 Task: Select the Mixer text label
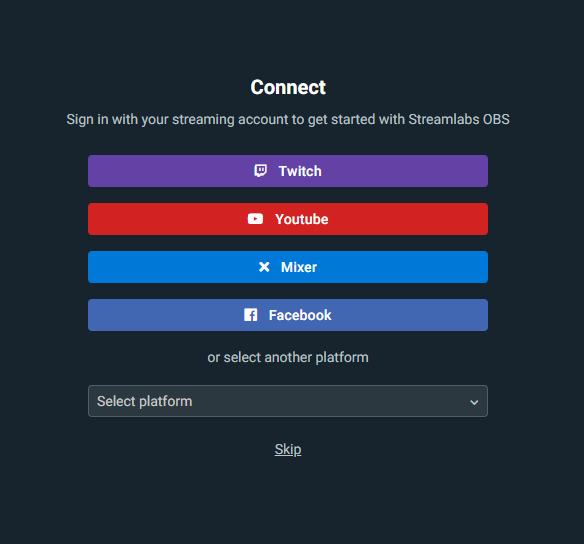(299, 267)
